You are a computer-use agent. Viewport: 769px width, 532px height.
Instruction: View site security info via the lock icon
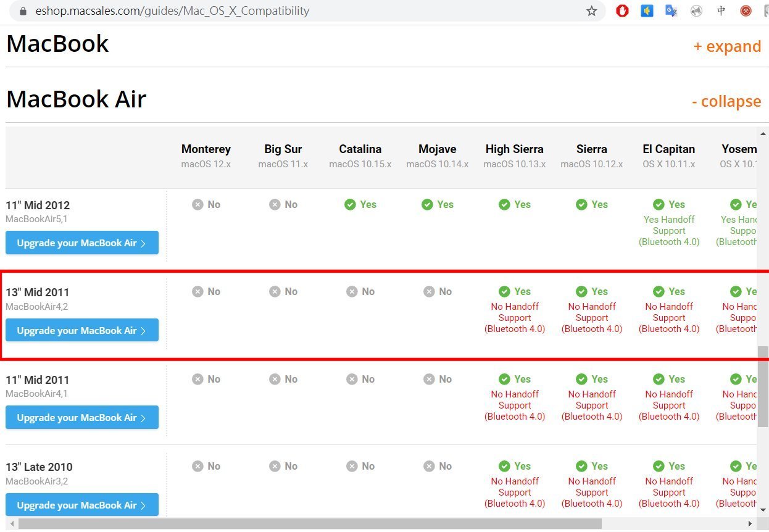23,11
